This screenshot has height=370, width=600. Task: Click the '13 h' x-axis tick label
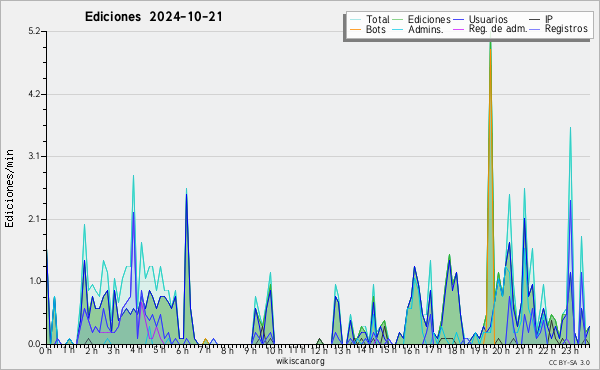coord(341,351)
